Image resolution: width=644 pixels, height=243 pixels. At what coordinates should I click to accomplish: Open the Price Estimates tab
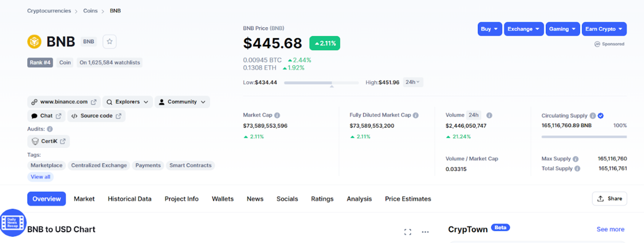coord(408,199)
